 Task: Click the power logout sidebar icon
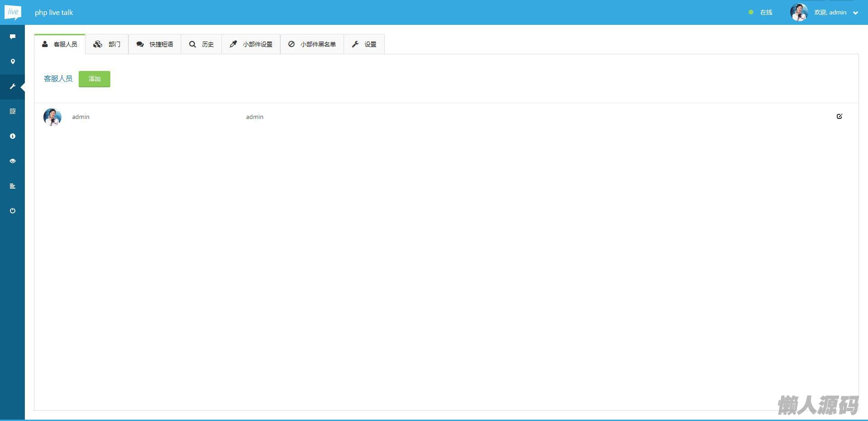click(x=13, y=211)
